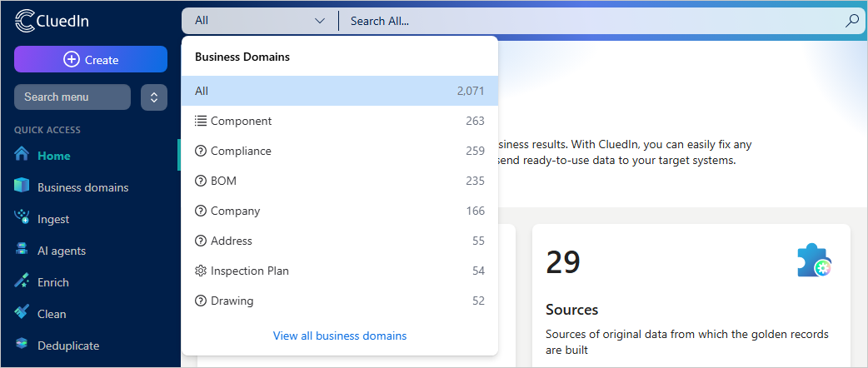Go to Home in the sidebar
The width and height of the screenshot is (868, 368).
coord(90,156)
